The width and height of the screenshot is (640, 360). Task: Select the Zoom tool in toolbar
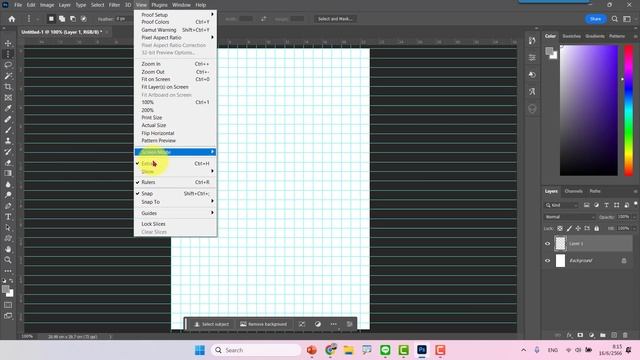tap(8, 260)
